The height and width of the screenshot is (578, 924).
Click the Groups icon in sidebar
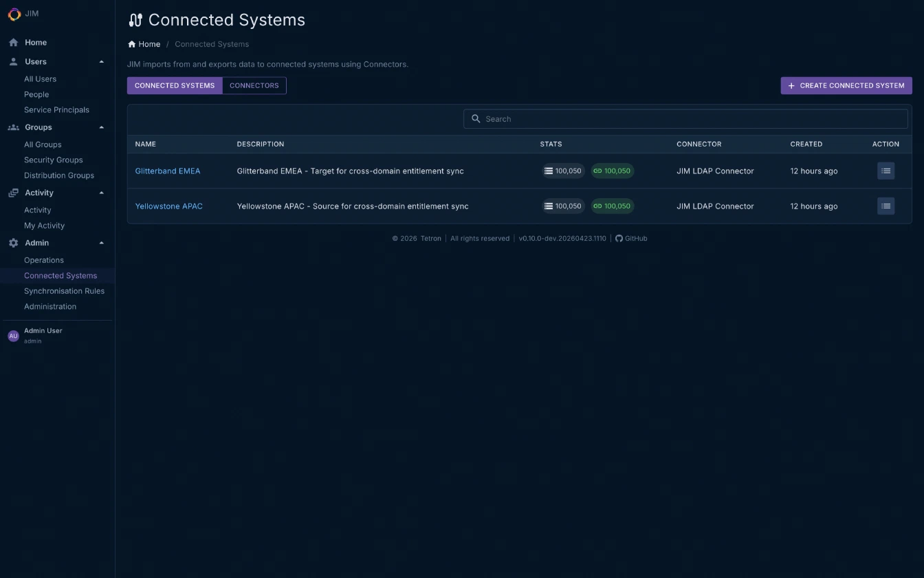(x=12, y=127)
